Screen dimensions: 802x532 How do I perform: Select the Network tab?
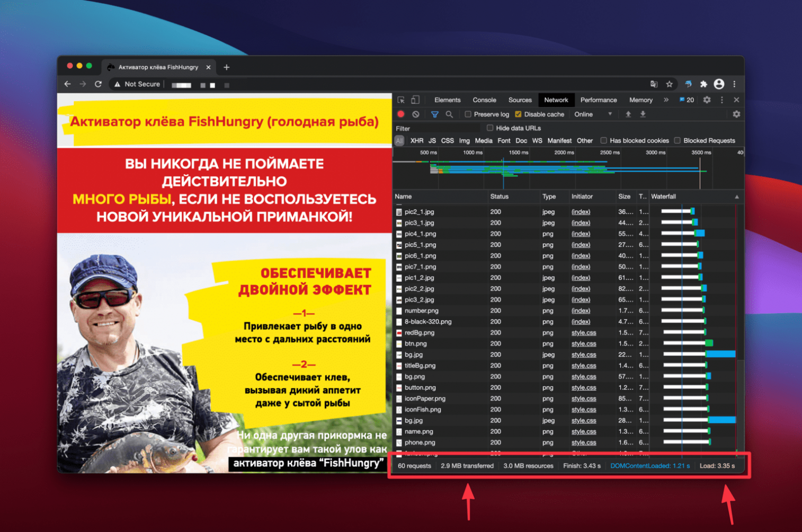click(x=556, y=100)
